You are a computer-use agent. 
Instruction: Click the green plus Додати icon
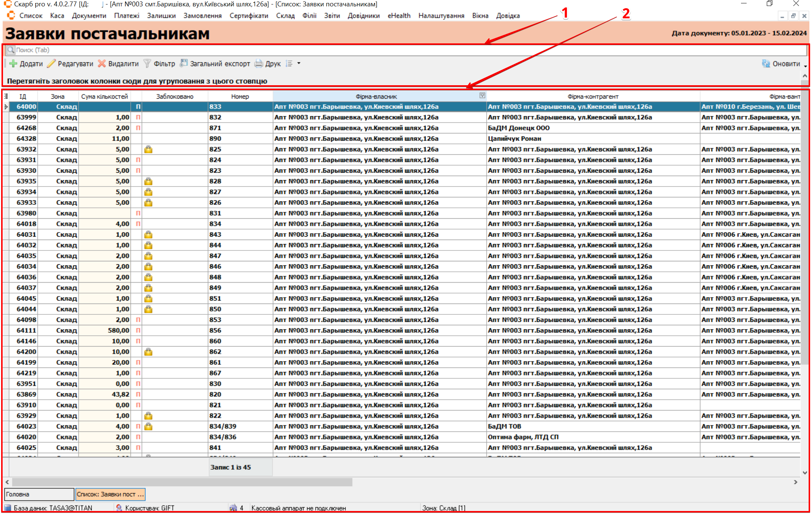point(13,64)
